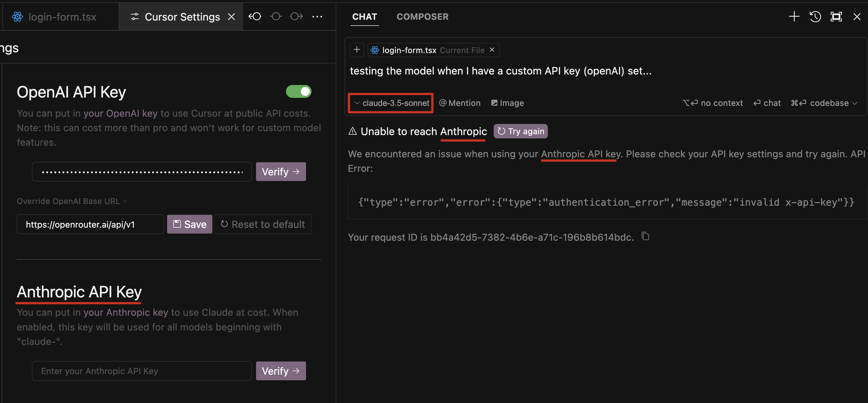Switch to the login-form.tsx editor tab
868x403 pixels.
pos(62,17)
